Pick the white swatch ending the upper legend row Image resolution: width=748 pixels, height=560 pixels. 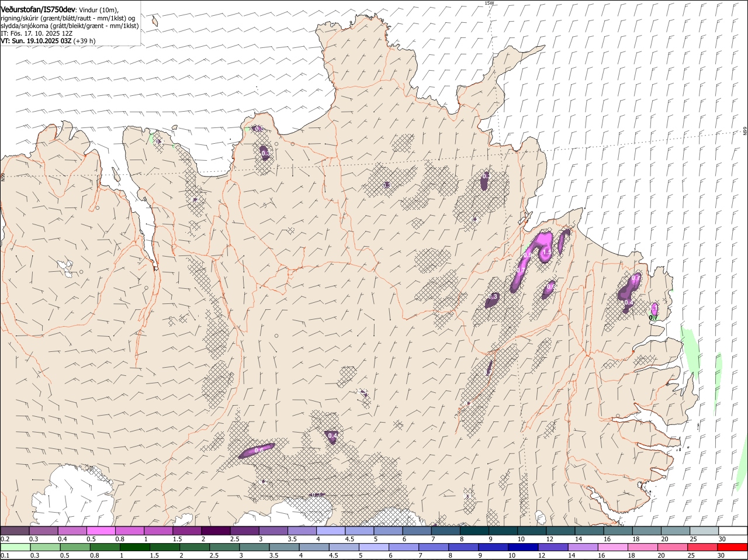[x=733, y=531]
